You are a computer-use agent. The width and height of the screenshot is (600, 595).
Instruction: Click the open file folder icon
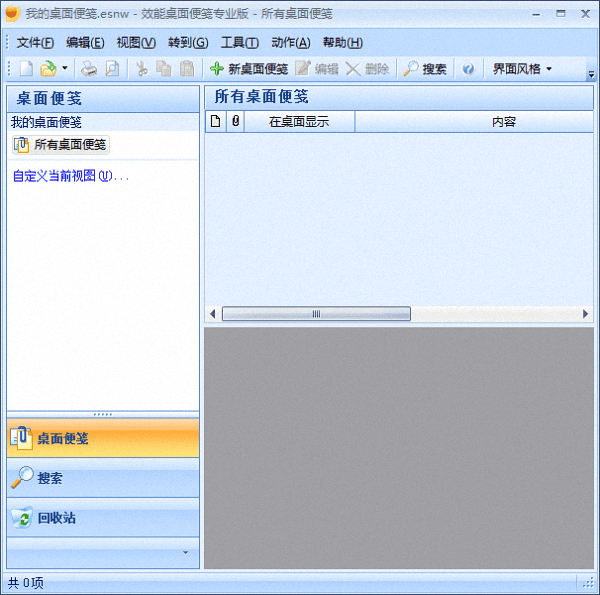49,69
